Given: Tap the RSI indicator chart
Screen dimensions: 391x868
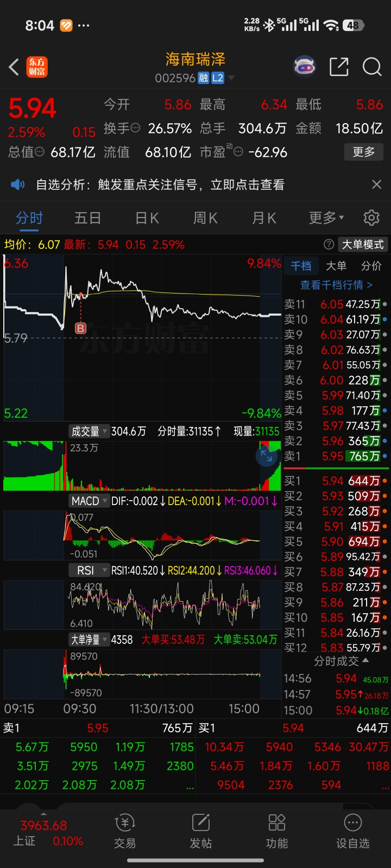Looking at the screenshot, I should 142,604.
